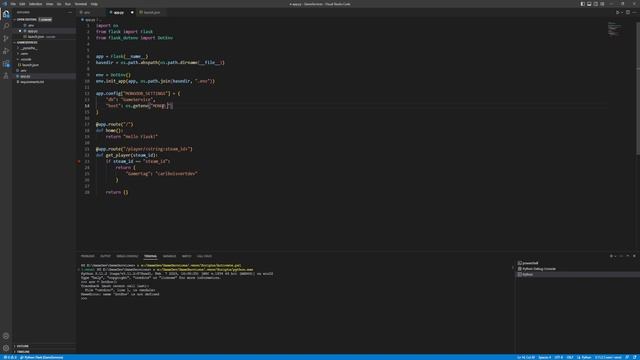Open the Extensions view
Viewport: 640px width, 360px height.
coord(6,64)
